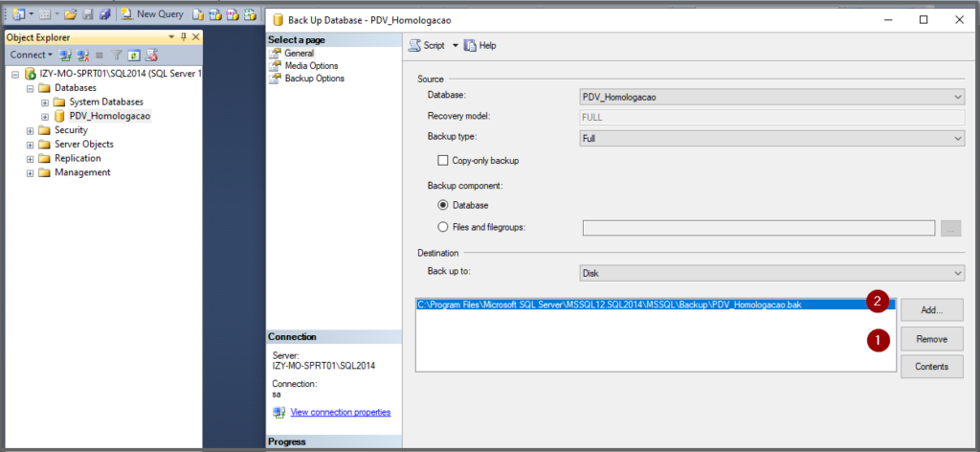Click the Add... destination button
The width and height of the screenshot is (980, 452).
click(932, 310)
